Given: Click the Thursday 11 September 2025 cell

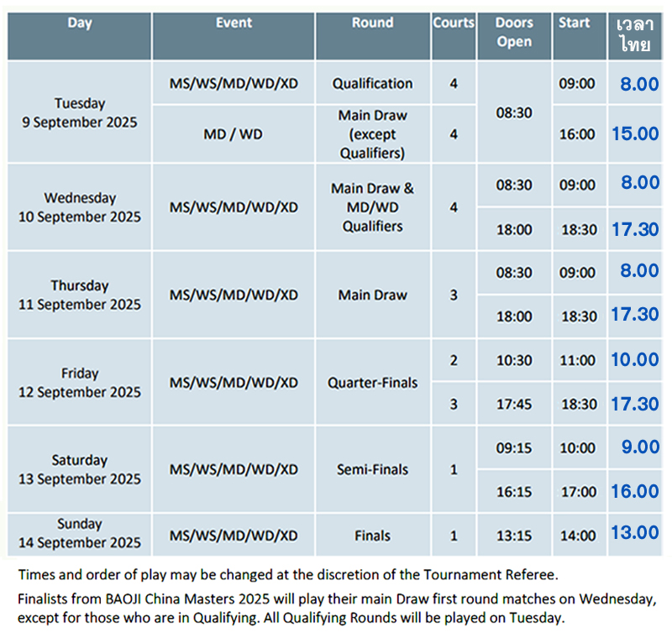Looking at the screenshot, I should point(79,295).
